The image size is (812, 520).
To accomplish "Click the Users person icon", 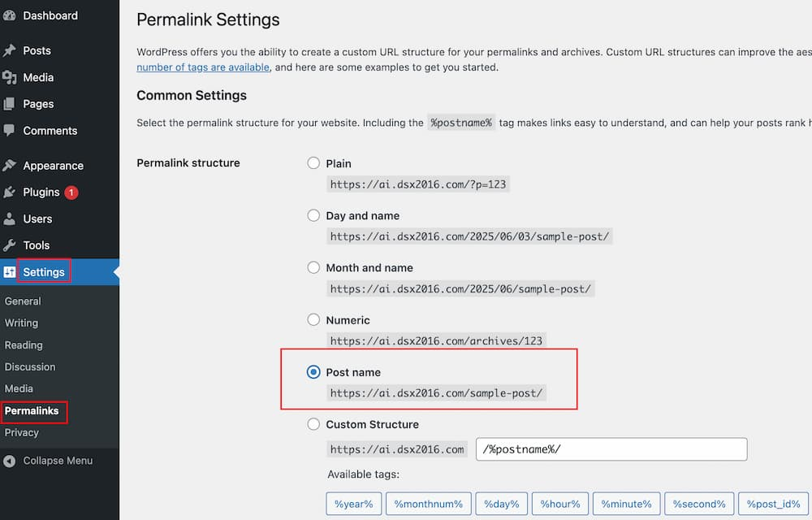I will click(x=9, y=219).
